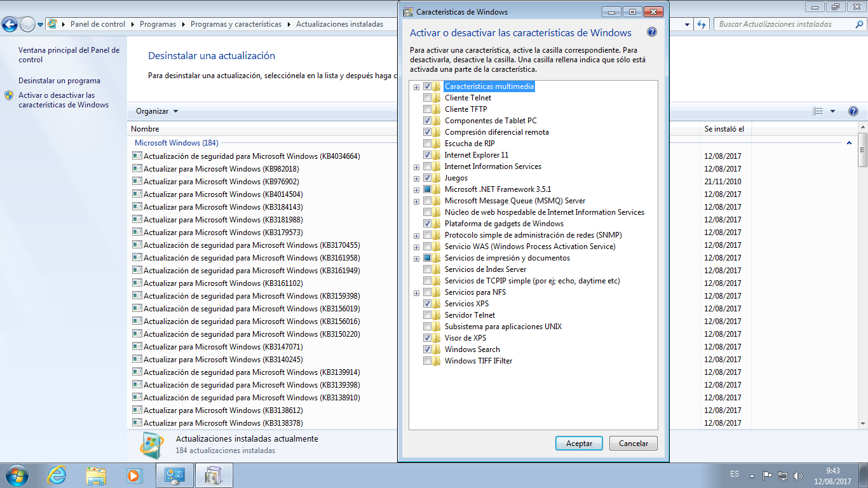Click icon of update KB976902
The height and width of the screenshot is (488, 868).
137,181
